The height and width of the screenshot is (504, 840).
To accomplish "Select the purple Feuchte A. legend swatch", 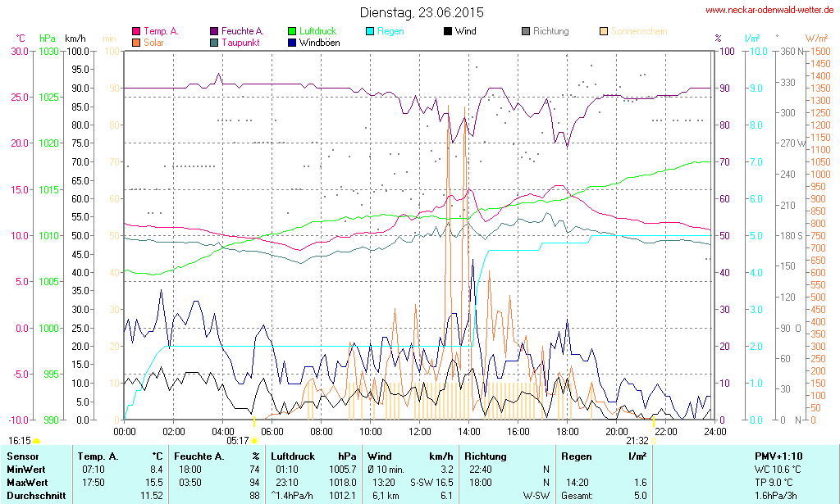I will [215, 32].
